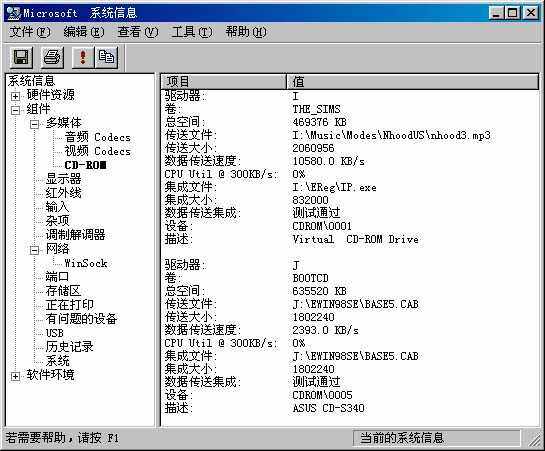The image size is (545, 451).
Task: Click the Microsoft 系统信息 title bar icon
Action: (13, 13)
